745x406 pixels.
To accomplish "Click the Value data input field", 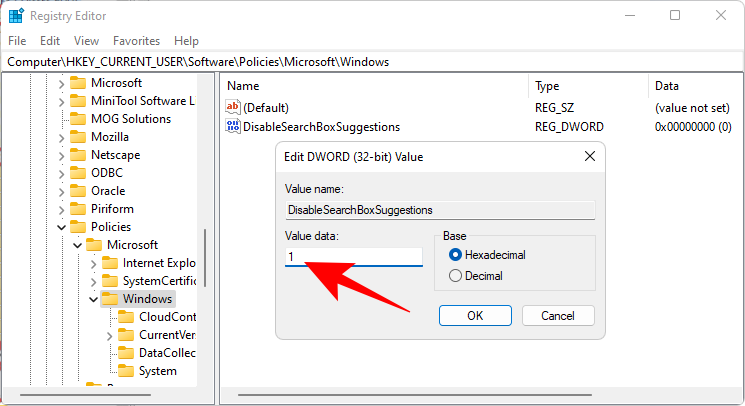I will (353, 257).
